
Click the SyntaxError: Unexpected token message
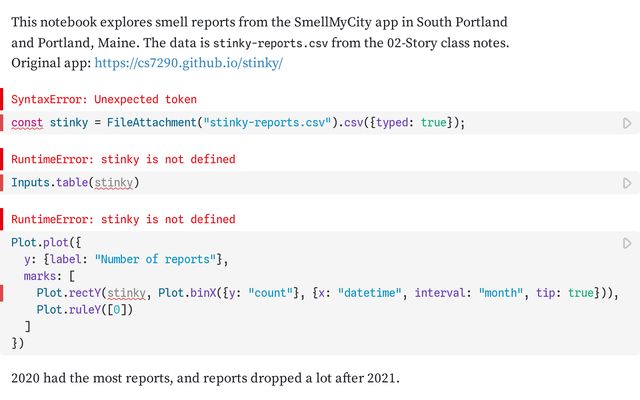(104, 99)
